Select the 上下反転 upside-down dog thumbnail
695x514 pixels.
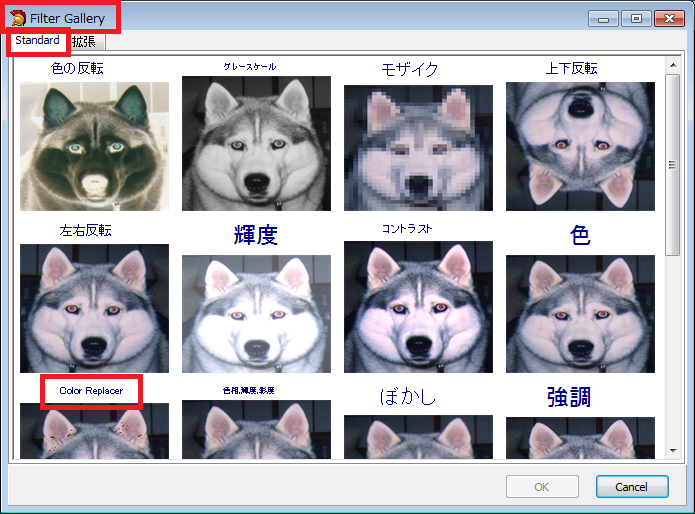580,146
